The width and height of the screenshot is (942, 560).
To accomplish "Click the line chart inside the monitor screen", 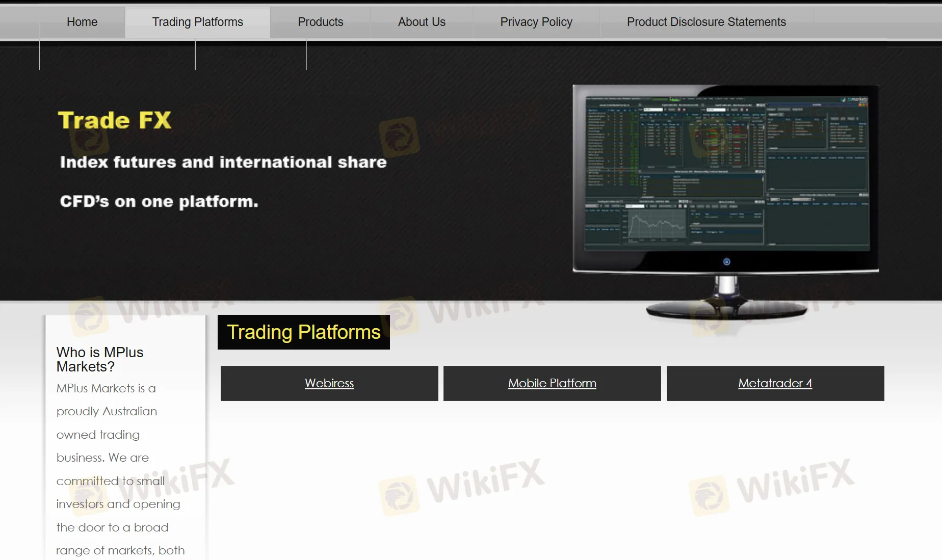I will click(x=657, y=224).
